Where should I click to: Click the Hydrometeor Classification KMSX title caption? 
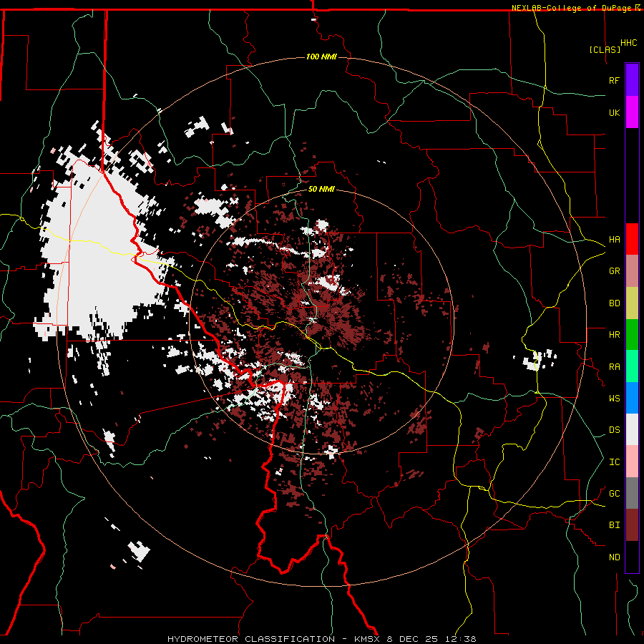[321, 639]
